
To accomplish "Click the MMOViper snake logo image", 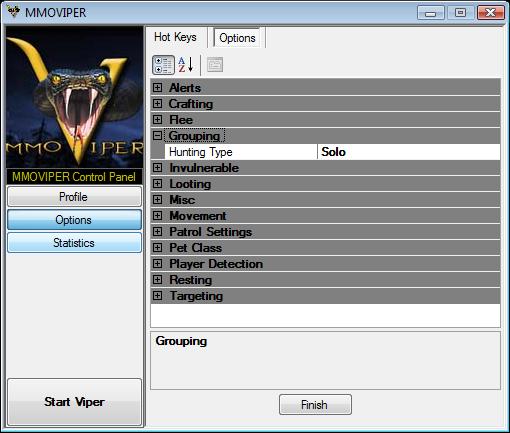I will [75, 97].
